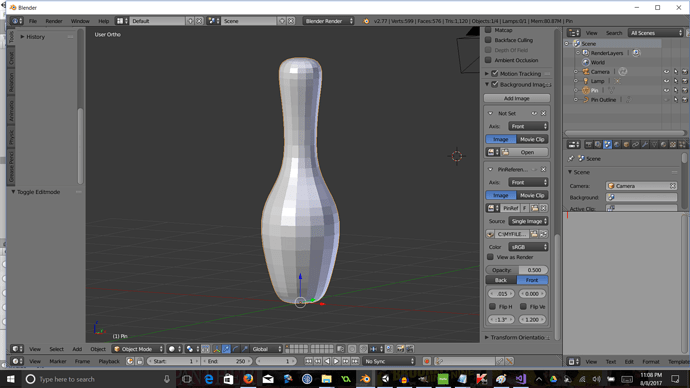Open the Object Mode dropdown
This screenshot has height=388, width=690.
pyautogui.click(x=138, y=349)
